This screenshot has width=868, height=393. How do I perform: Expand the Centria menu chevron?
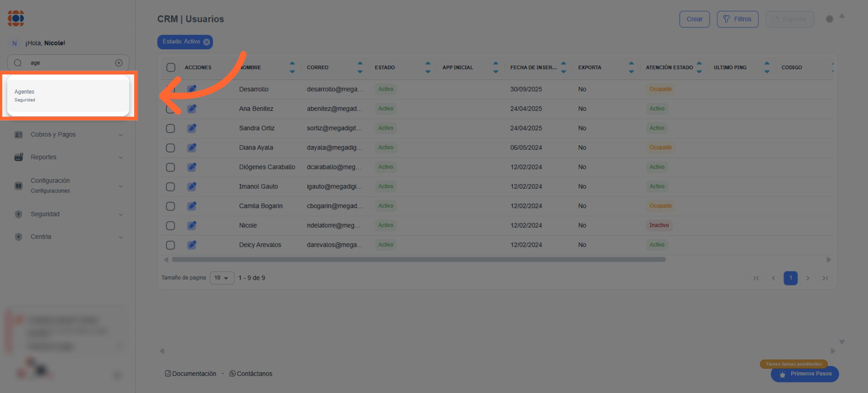pos(121,237)
